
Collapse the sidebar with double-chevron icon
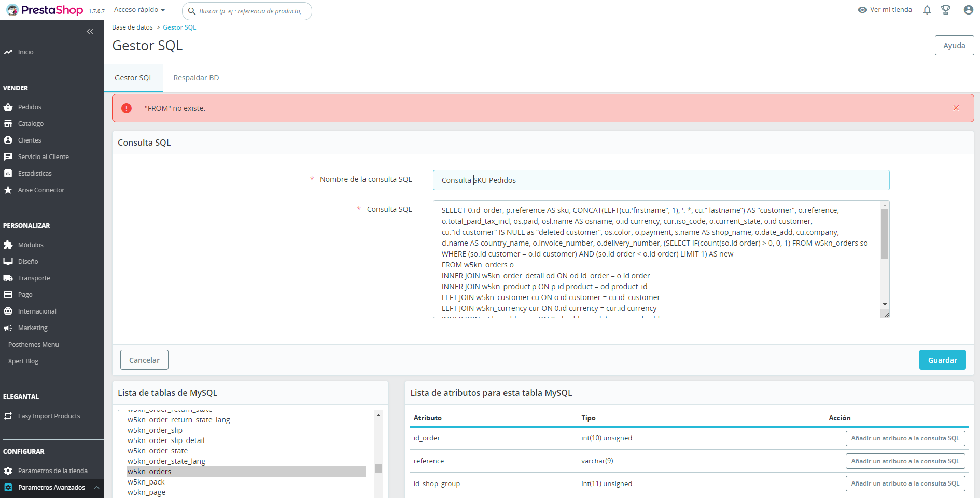coord(90,32)
